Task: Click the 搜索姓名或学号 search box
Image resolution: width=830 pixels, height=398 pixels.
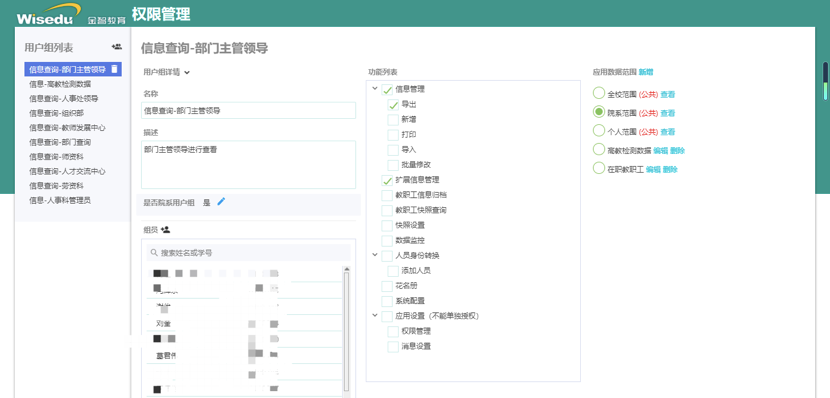Action: pos(248,253)
